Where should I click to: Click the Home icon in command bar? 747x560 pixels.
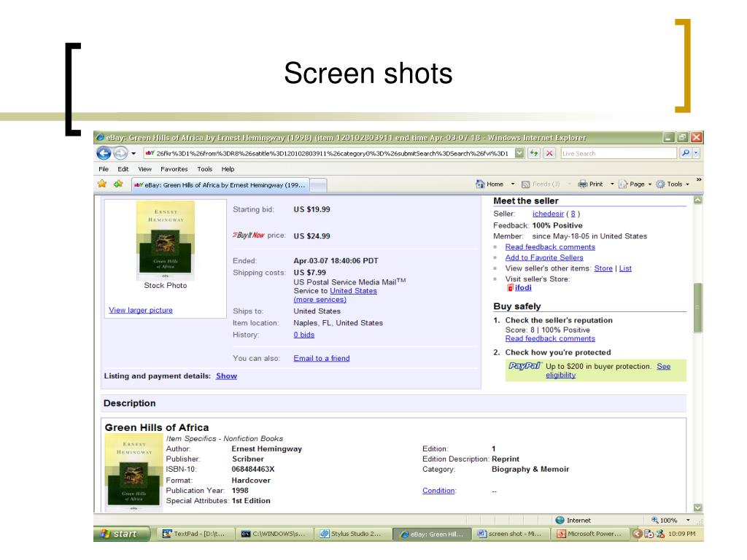coord(480,184)
